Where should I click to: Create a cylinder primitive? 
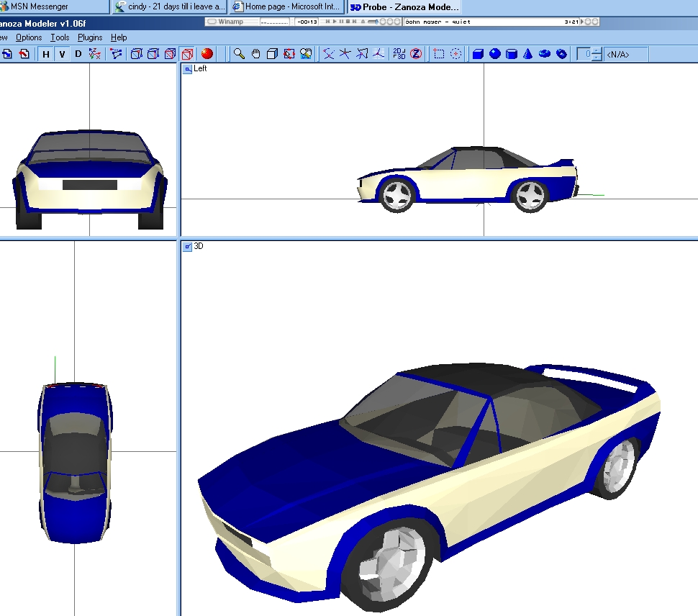click(511, 54)
